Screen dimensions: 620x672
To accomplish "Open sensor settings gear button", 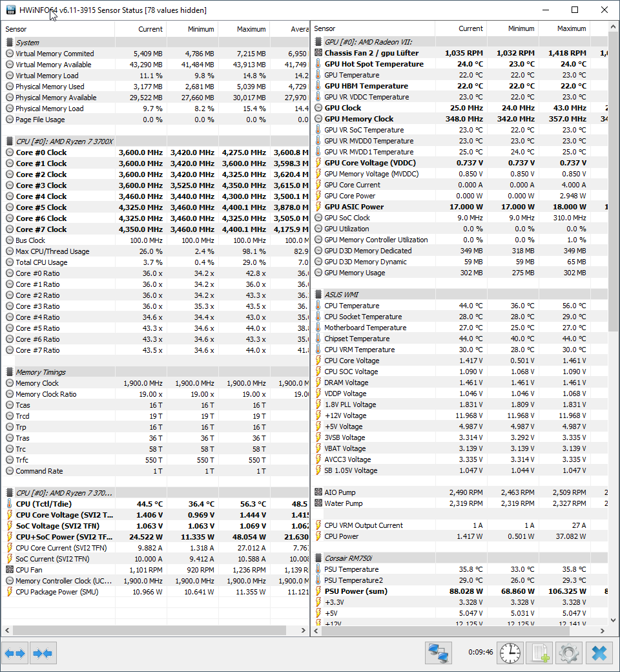I will coord(569,653).
